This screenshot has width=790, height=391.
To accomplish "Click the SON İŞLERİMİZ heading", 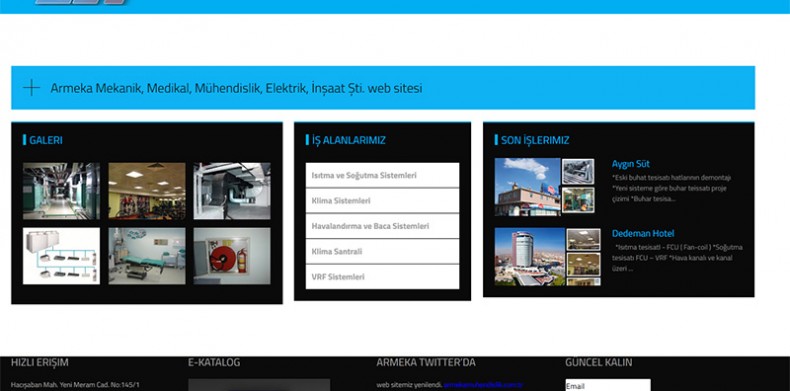I will coord(535,140).
